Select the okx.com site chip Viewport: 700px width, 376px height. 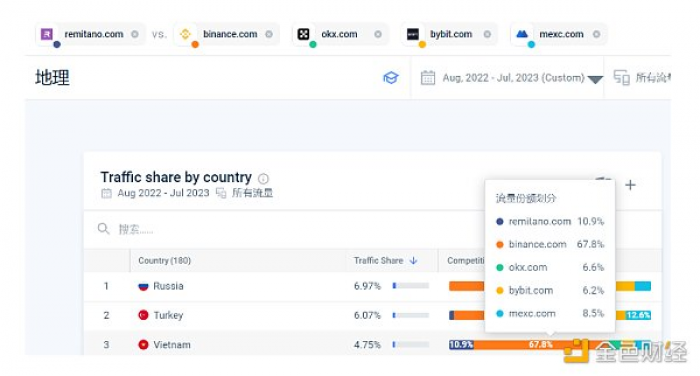click(x=340, y=34)
